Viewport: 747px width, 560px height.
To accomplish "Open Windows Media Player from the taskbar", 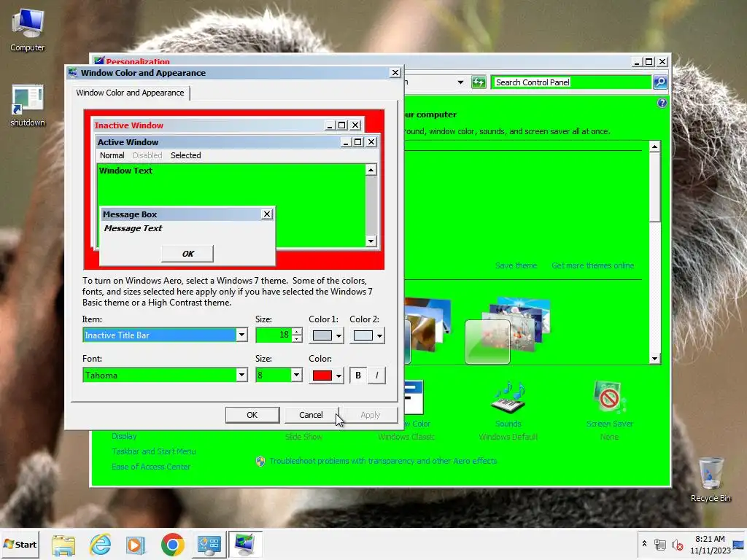I will tap(136, 544).
